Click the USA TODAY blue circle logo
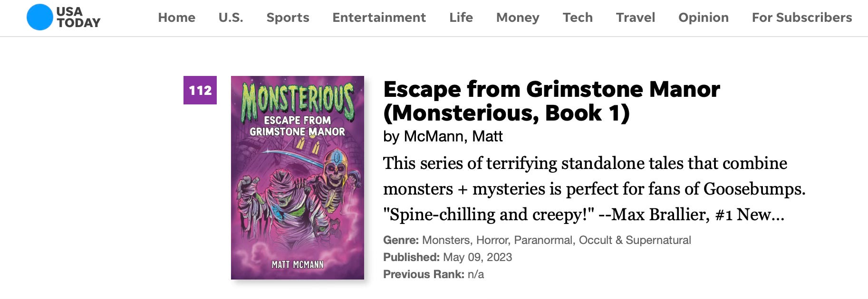The height and width of the screenshot is (299, 868). click(x=39, y=17)
